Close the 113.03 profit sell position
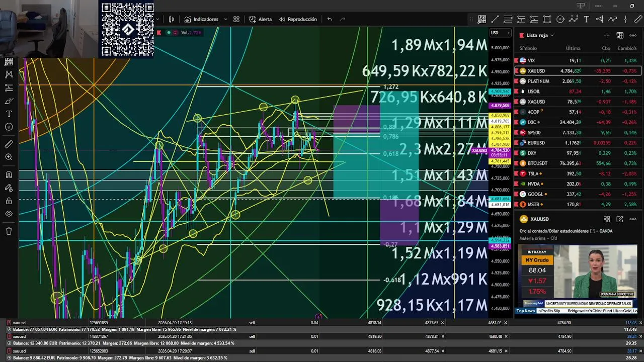This screenshot has height=362, width=644. [x=640, y=323]
